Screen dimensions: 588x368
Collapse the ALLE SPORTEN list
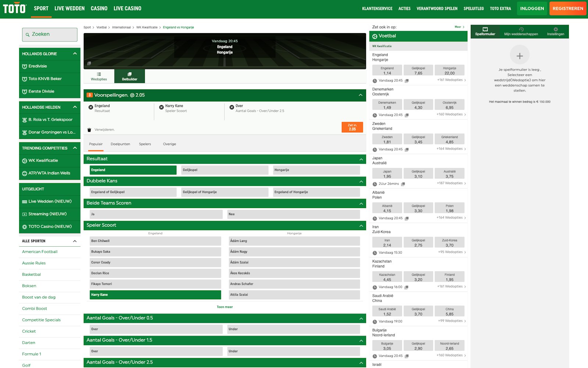click(75, 241)
